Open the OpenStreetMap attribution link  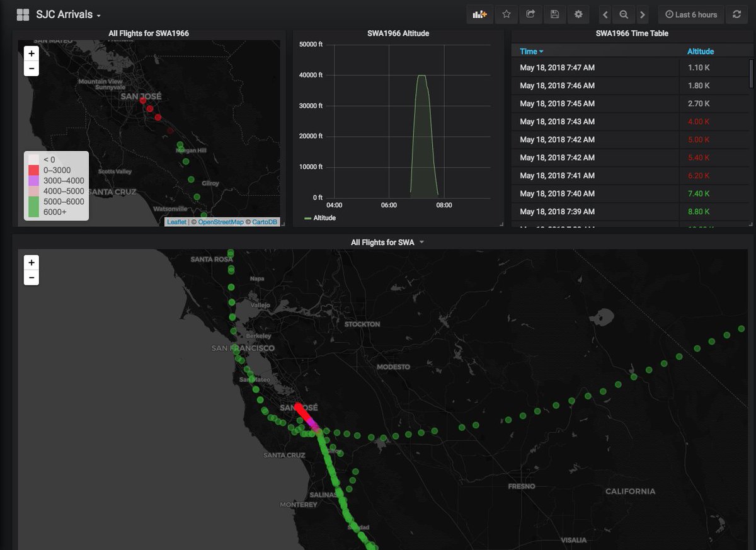(220, 222)
